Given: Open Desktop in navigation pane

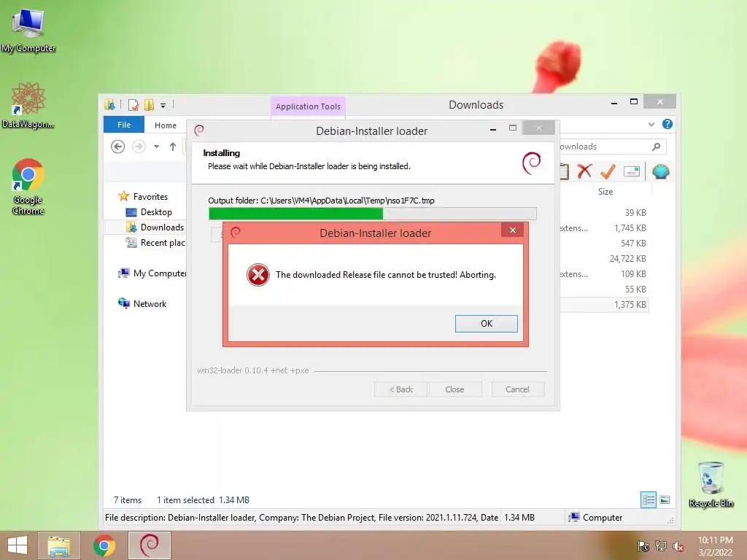Looking at the screenshot, I should click(156, 212).
